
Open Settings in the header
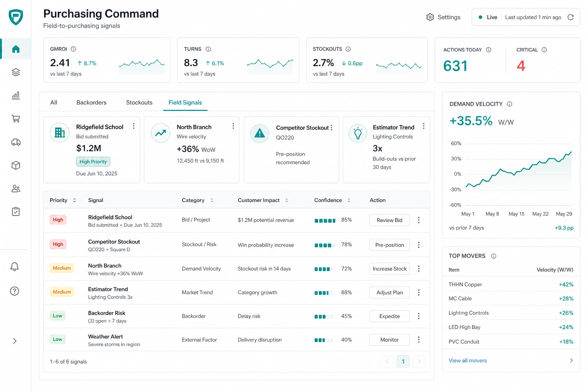[443, 17]
